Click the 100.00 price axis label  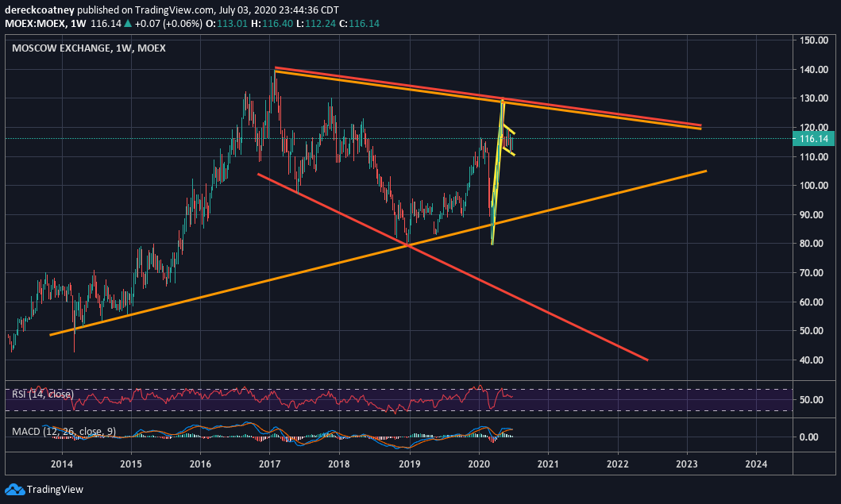(x=814, y=186)
